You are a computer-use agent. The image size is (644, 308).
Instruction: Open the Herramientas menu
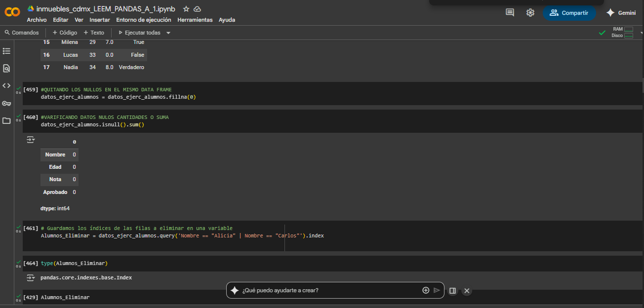point(195,20)
